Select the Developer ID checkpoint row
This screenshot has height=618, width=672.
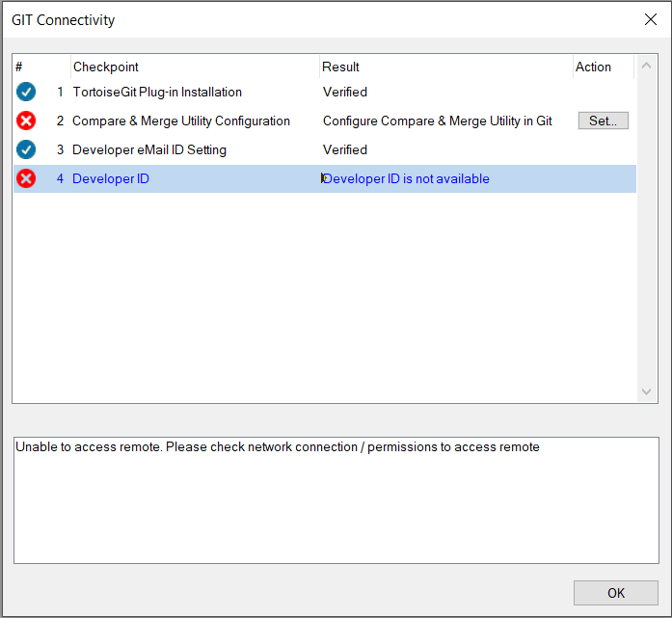[324, 178]
